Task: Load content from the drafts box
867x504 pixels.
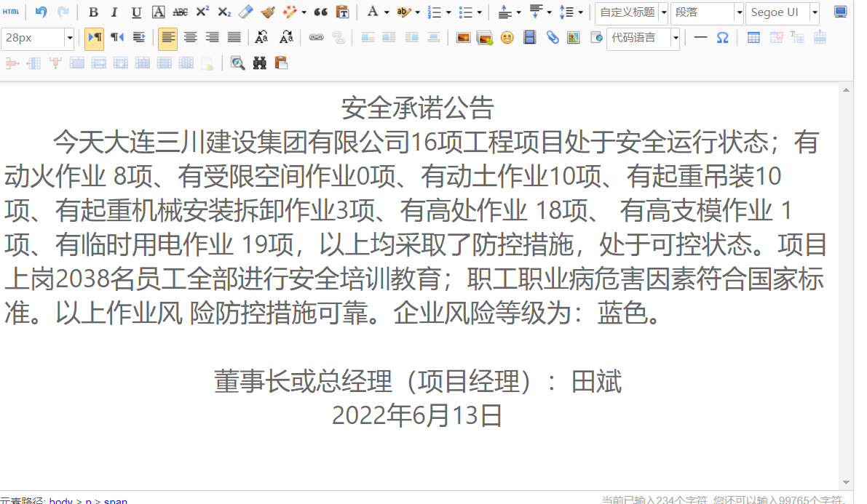Action: [x=282, y=63]
